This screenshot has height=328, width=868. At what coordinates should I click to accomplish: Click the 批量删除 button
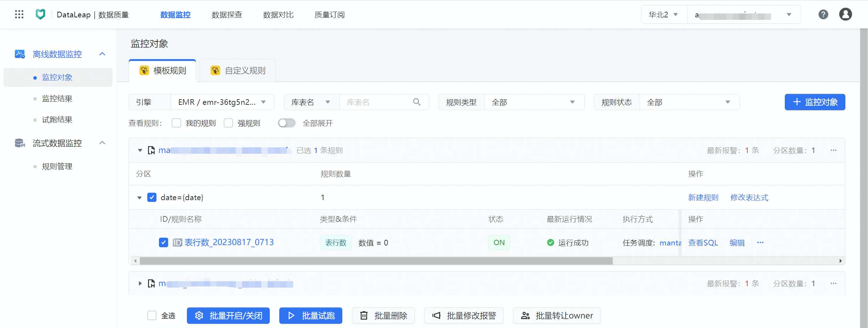[383, 316]
